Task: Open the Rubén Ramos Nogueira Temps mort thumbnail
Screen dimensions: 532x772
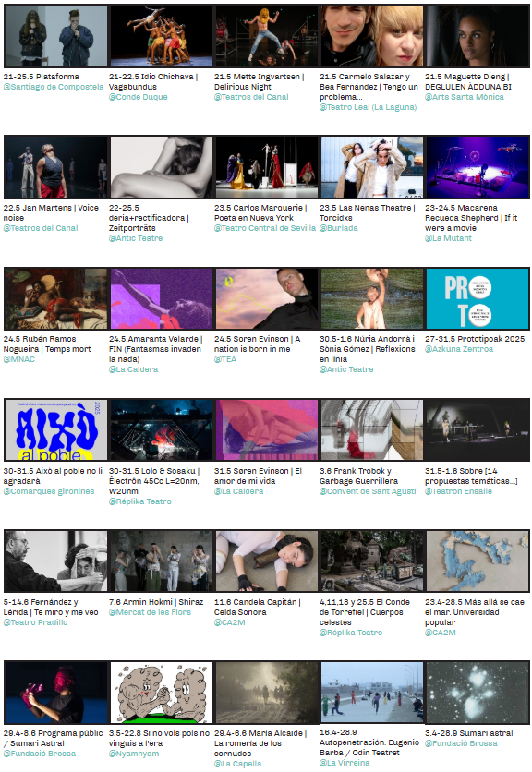Action: [55, 299]
